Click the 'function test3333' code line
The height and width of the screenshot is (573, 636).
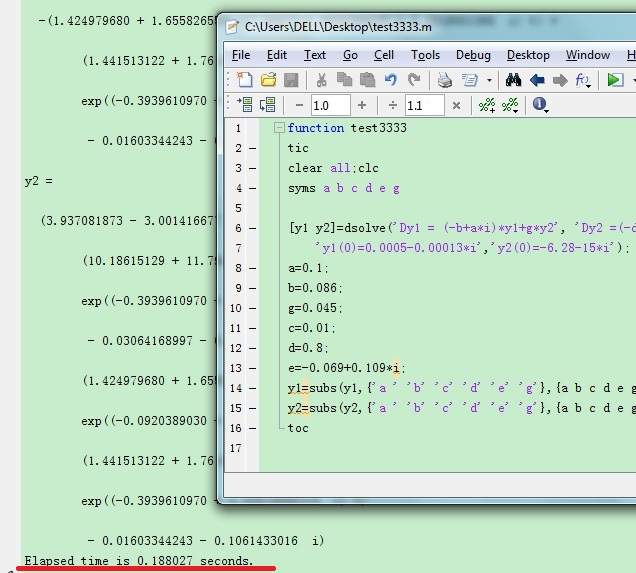coord(347,128)
